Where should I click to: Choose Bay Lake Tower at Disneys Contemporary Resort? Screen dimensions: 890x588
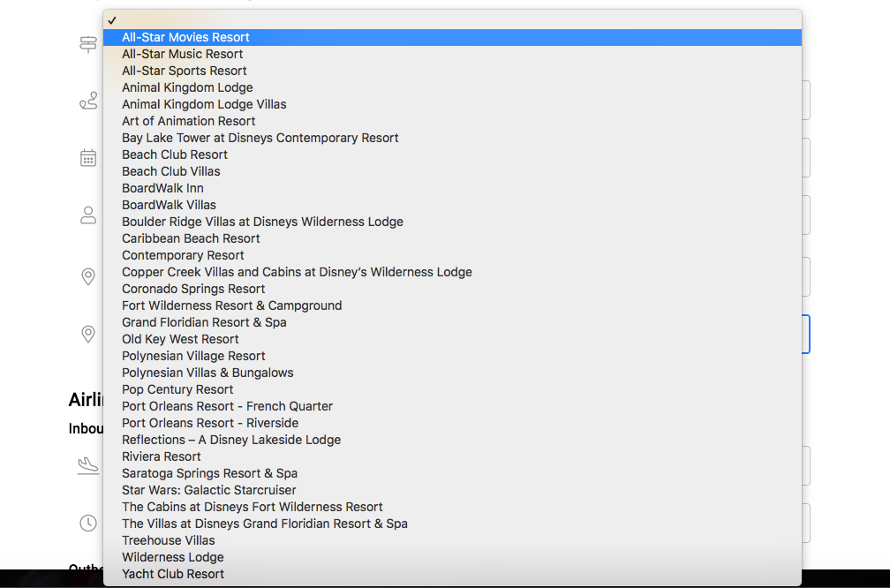point(260,138)
